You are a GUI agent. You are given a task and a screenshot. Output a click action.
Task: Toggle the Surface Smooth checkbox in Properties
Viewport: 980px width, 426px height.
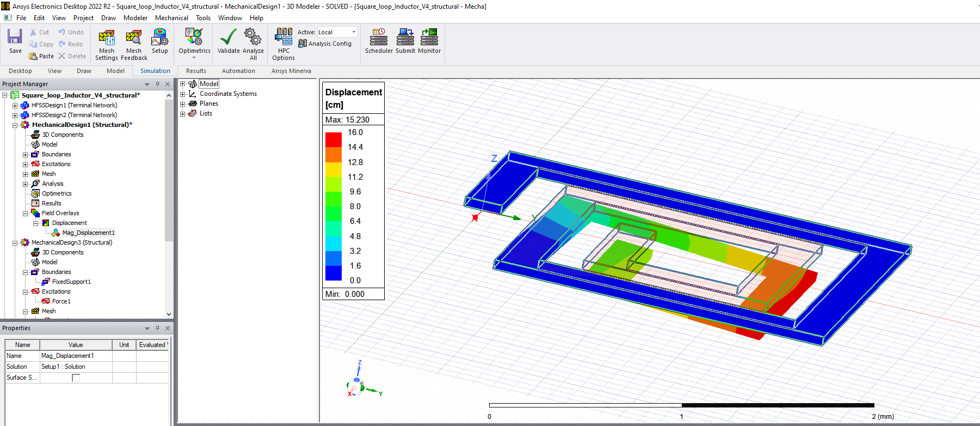point(76,378)
